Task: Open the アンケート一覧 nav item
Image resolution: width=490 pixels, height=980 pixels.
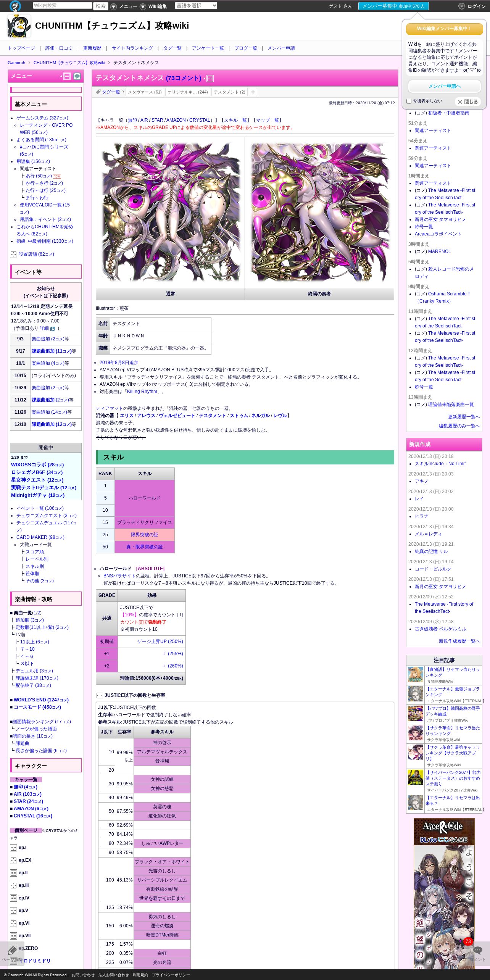Action: pyautogui.click(x=208, y=48)
